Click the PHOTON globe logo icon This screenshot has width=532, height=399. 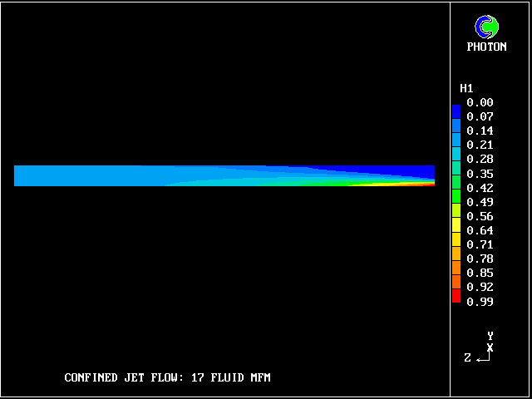click(486, 27)
